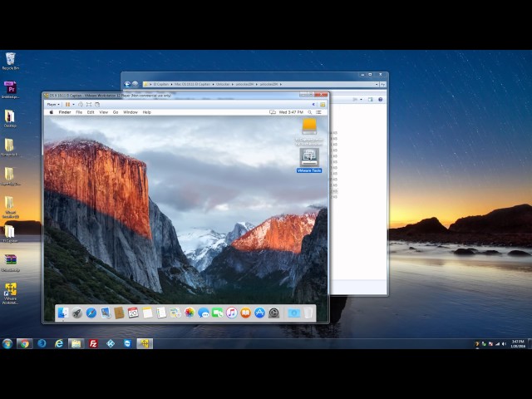532x399 pixels.
Task: Open FaceTime from the dock
Action: click(x=218, y=313)
